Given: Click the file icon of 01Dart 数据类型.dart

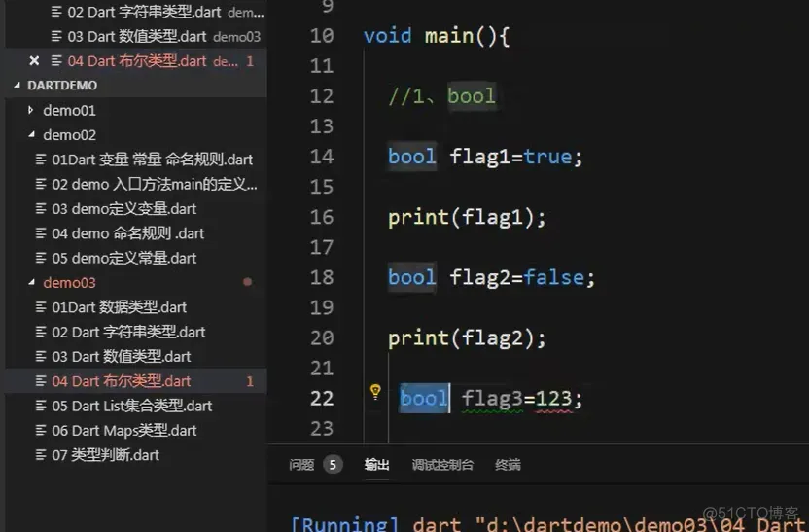Looking at the screenshot, I should (41, 307).
